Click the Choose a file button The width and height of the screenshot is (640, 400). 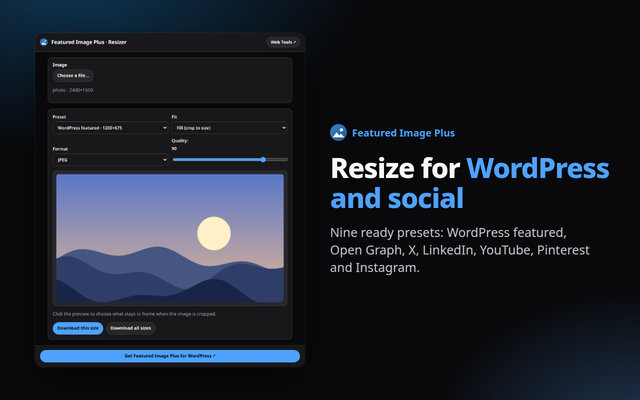(x=73, y=76)
